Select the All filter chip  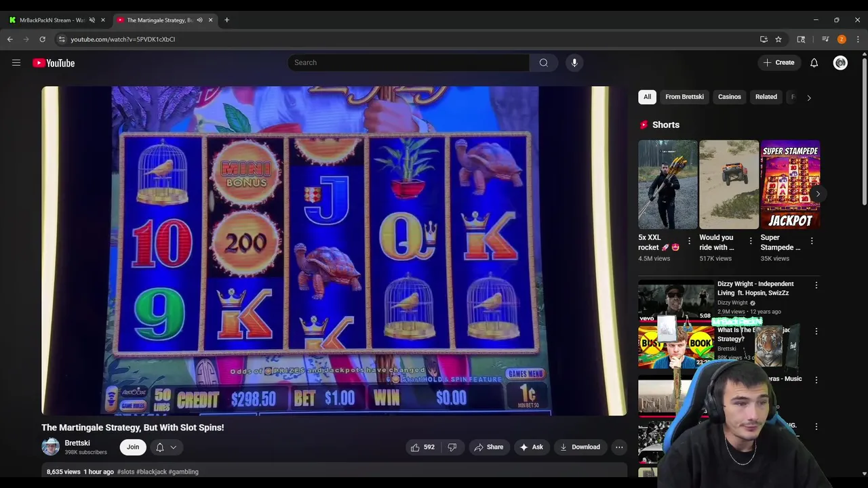pyautogui.click(x=647, y=97)
